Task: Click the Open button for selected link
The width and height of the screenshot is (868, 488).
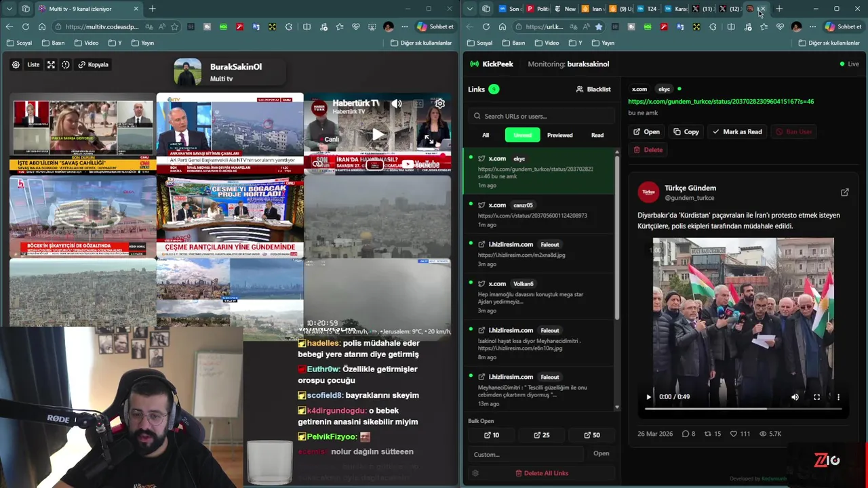Action: [646, 131]
